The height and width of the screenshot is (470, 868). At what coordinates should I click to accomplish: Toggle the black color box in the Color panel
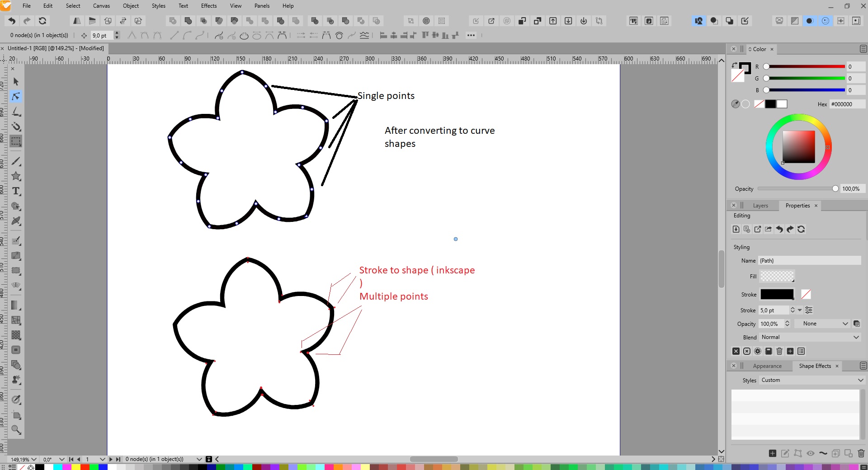click(770, 104)
